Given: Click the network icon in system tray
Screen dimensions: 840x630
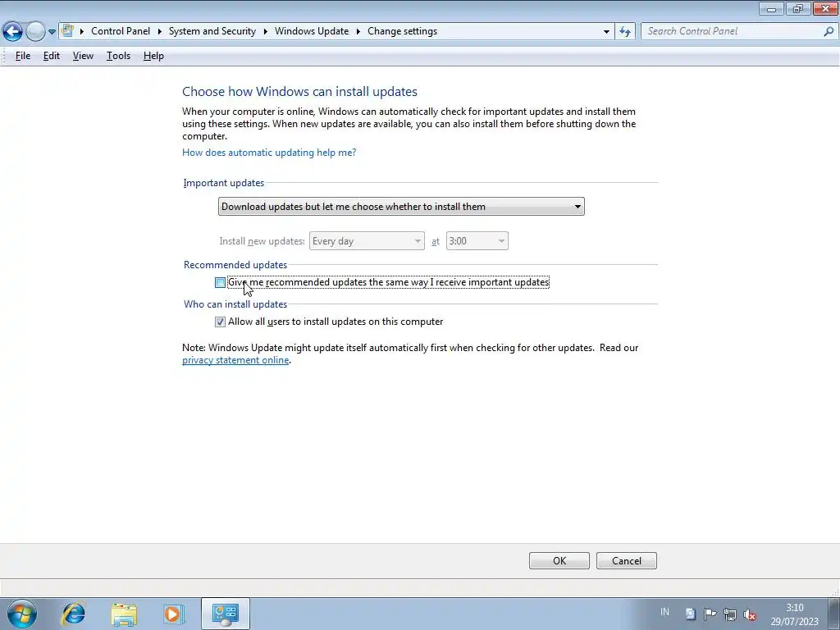Looking at the screenshot, I should (729, 614).
